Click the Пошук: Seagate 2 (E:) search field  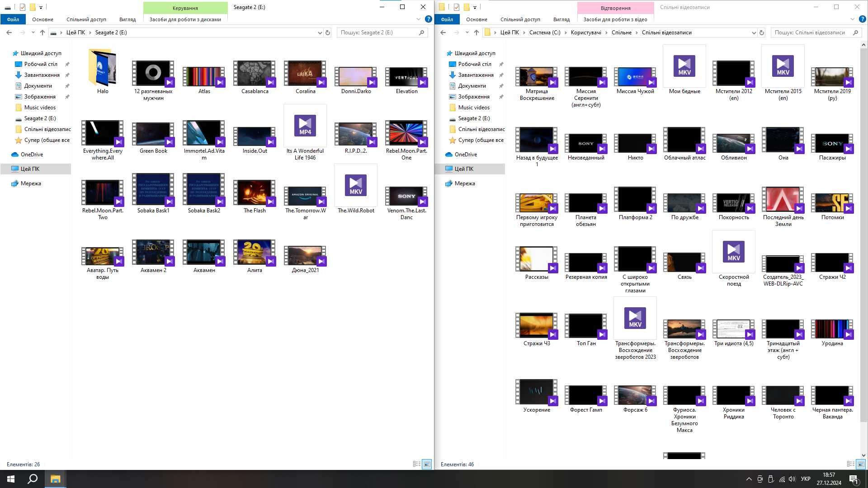[382, 33]
